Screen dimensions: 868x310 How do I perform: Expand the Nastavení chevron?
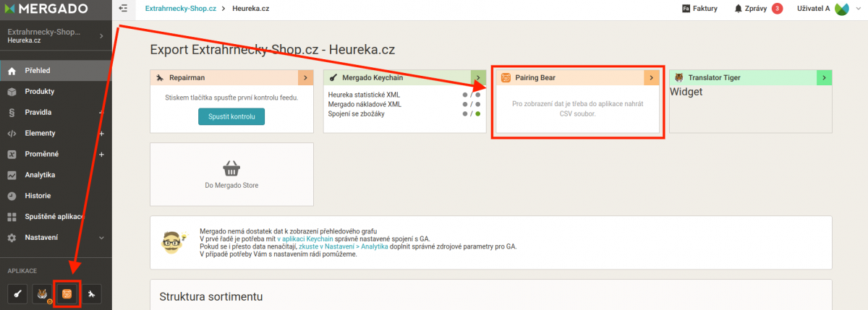coord(101,238)
